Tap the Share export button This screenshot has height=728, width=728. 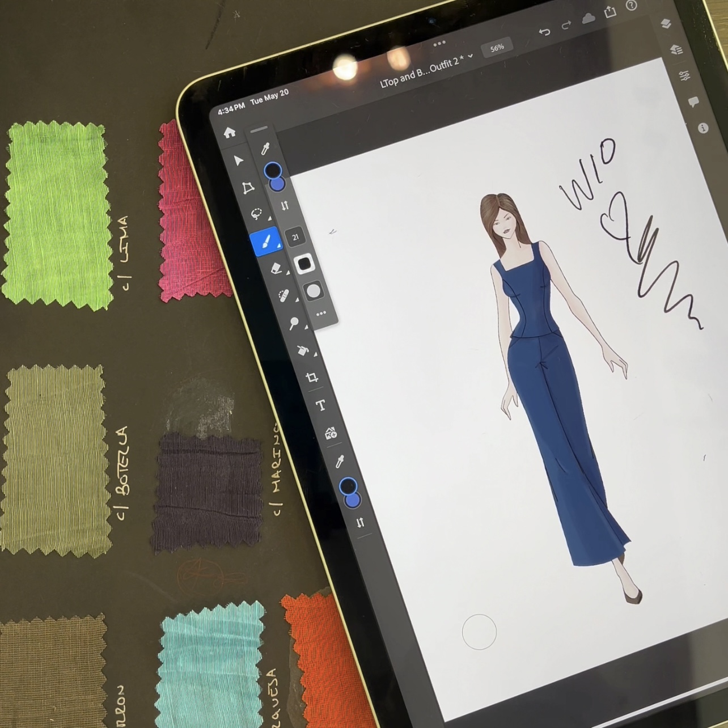click(610, 12)
